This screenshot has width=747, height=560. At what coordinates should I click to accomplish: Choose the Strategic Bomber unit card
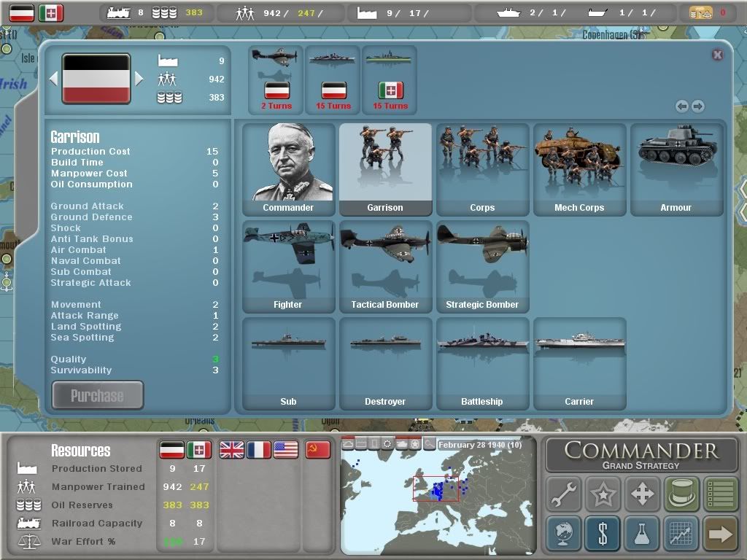click(x=483, y=267)
